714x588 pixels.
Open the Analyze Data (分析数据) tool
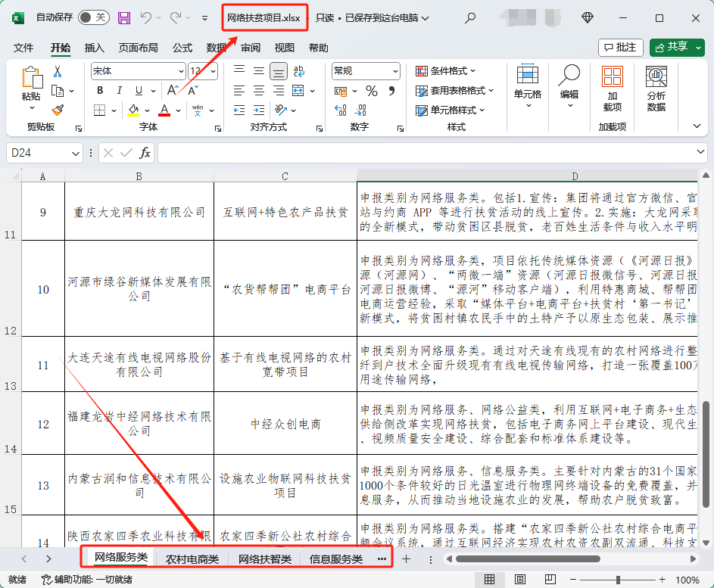click(656, 87)
